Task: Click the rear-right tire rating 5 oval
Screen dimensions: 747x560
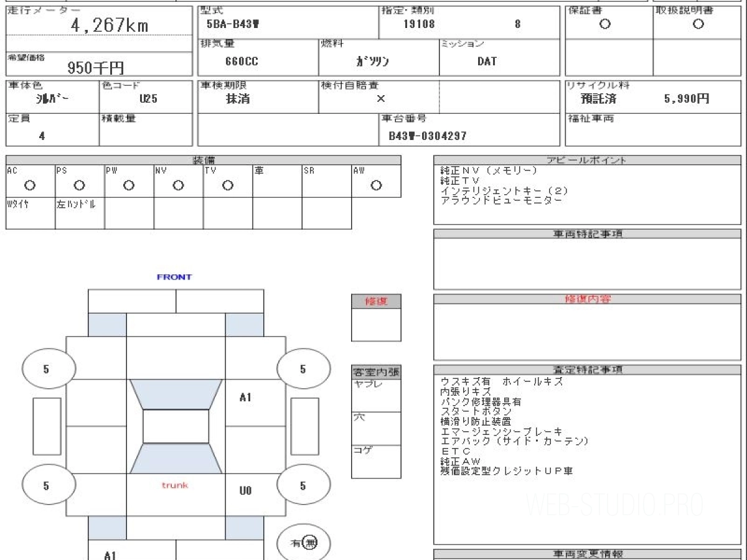Action: (x=303, y=486)
